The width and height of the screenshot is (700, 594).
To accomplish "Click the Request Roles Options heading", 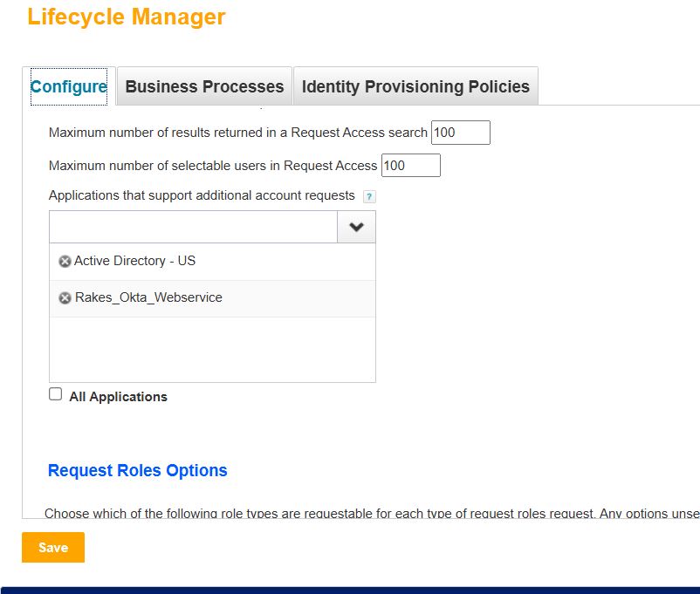I will click(x=137, y=471).
